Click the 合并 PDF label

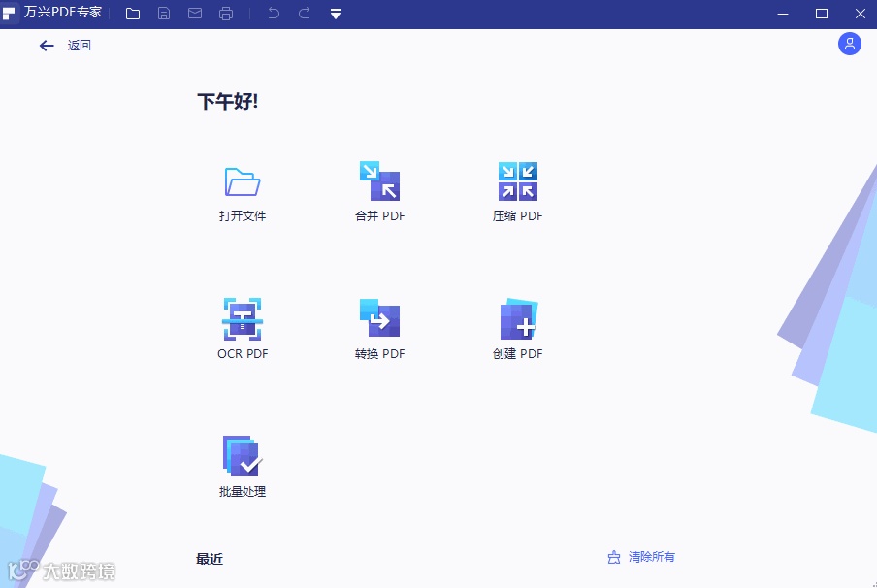[379, 216]
